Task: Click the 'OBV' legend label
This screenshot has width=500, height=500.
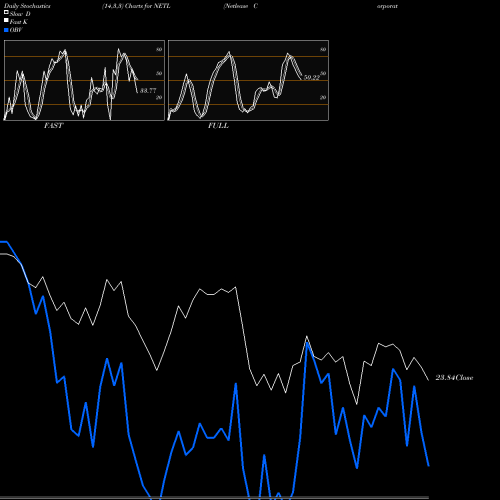Action: click(16, 30)
